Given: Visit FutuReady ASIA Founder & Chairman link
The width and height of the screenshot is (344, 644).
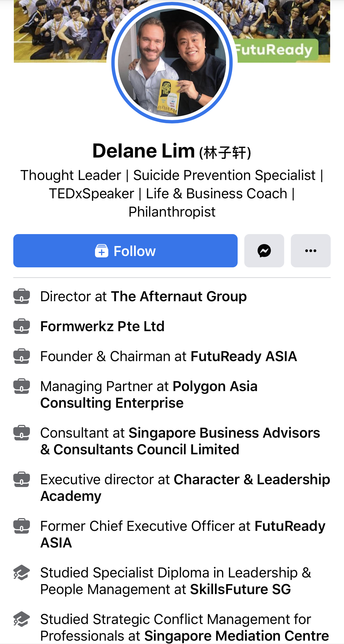Looking at the screenshot, I should click(243, 356).
